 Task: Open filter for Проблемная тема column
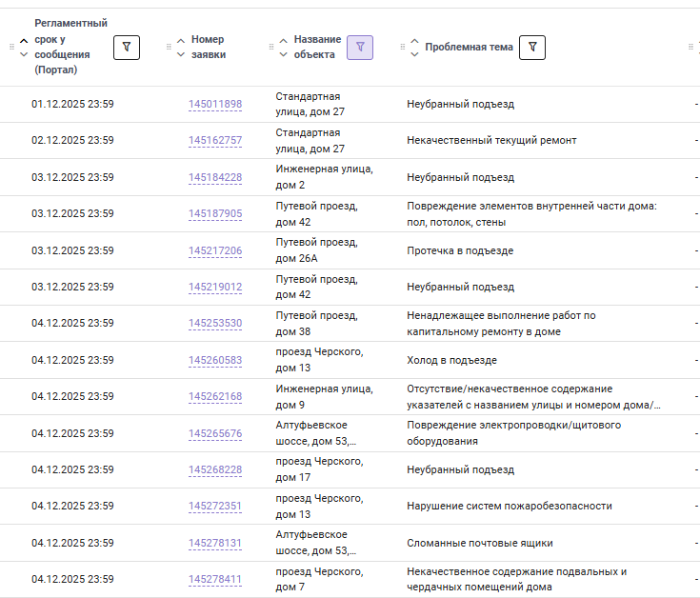pos(532,48)
